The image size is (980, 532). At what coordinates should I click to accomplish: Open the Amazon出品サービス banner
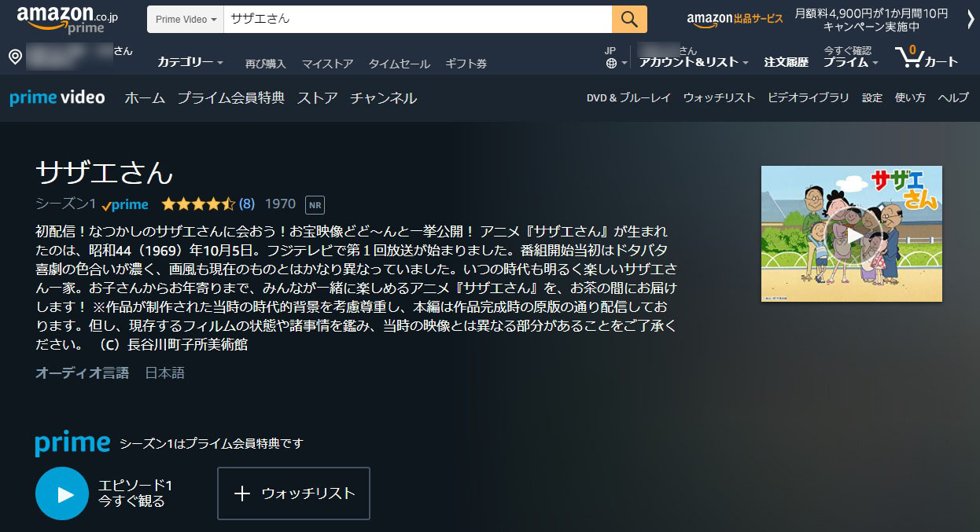(x=735, y=19)
